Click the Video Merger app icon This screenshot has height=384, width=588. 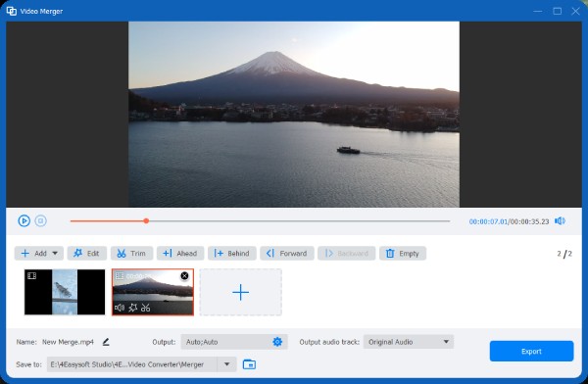pos(11,11)
